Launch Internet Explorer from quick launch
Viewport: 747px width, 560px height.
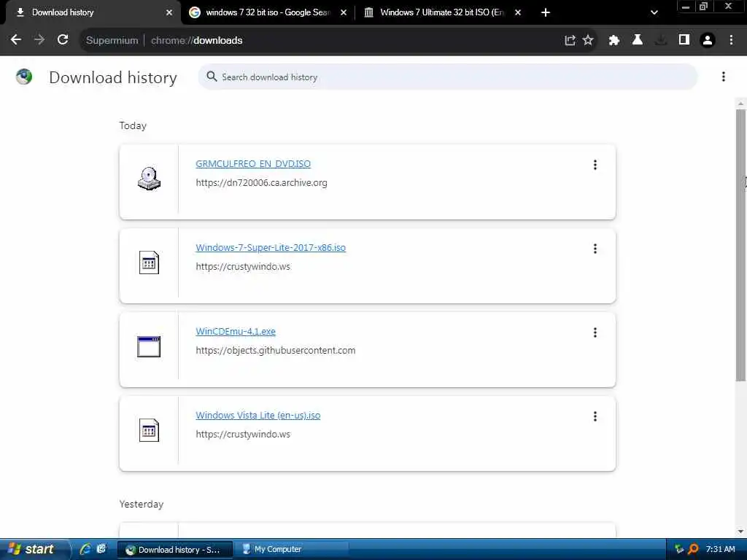tap(86, 549)
